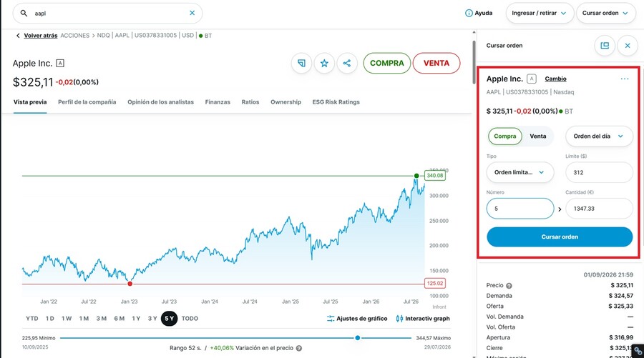Click the floating link icon at bottom-right corner
This screenshot has width=644, height=358.
pos(638,351)
